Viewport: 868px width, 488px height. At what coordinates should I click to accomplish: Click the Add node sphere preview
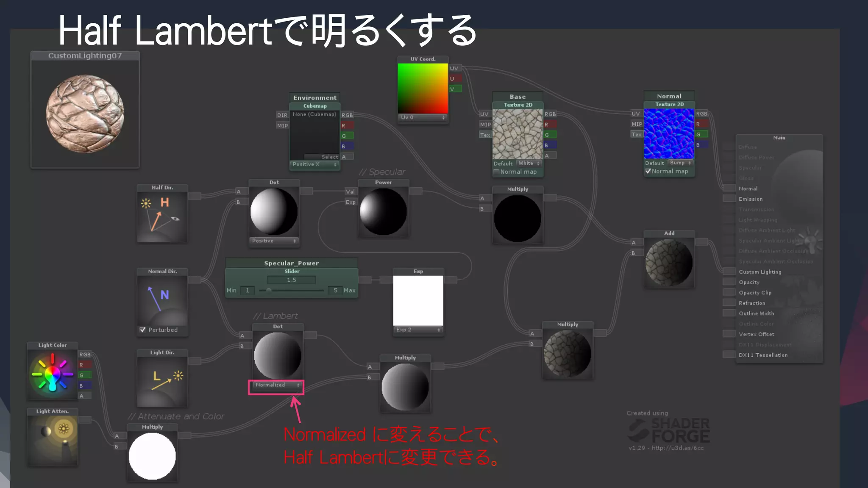(x=669, y=263)
